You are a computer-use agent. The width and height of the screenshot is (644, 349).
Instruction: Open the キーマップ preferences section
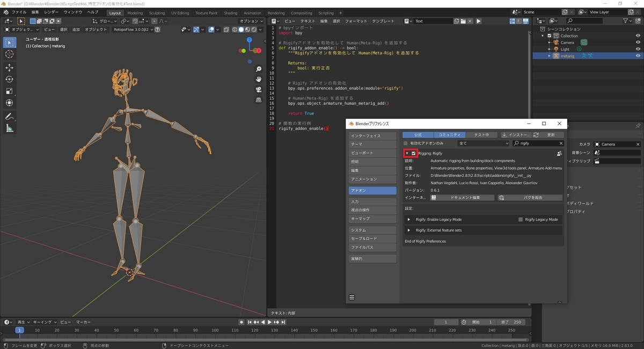(x=372, y=219)
